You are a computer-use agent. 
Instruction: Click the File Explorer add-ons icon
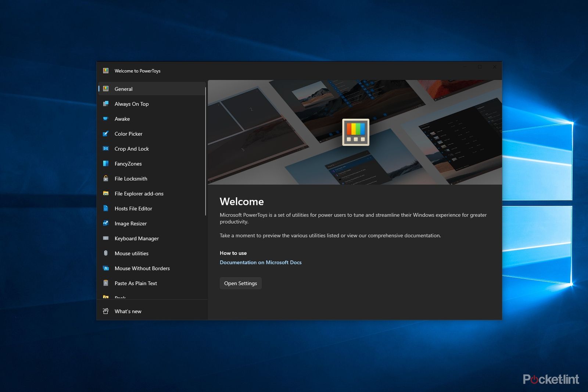coord(106,193)
